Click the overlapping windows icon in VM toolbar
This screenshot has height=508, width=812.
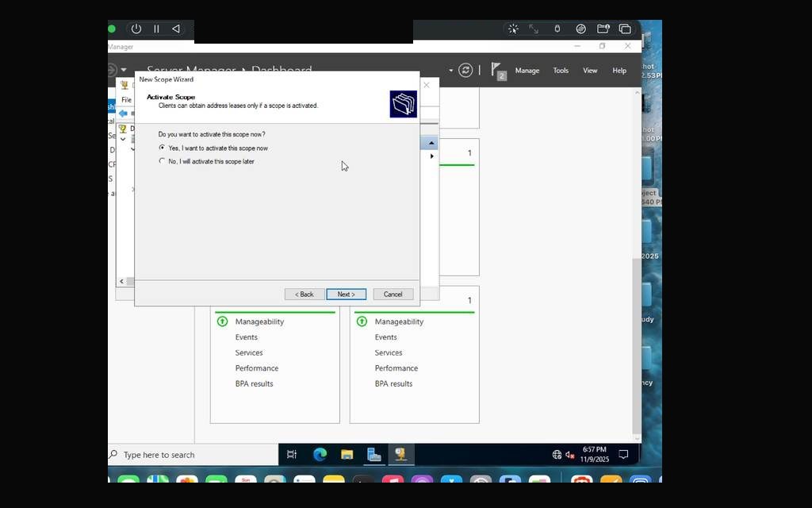pyautogui.click(x=625, y=29)
